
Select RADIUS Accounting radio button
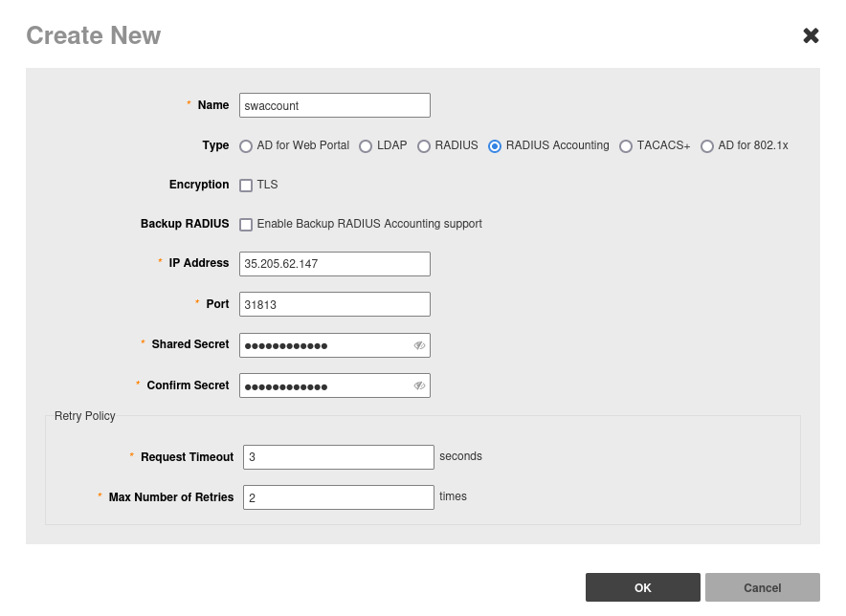[x=495, y=146]
